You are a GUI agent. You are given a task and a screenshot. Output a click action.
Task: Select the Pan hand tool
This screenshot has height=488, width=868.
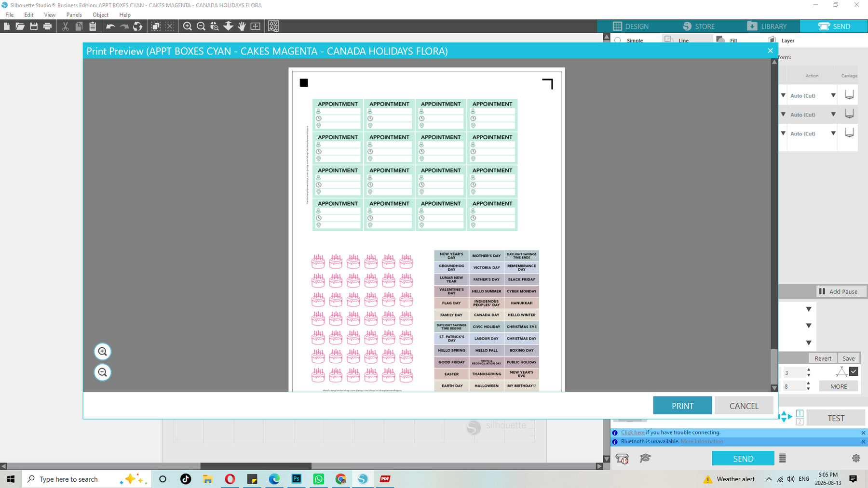[x=242, y=26]
